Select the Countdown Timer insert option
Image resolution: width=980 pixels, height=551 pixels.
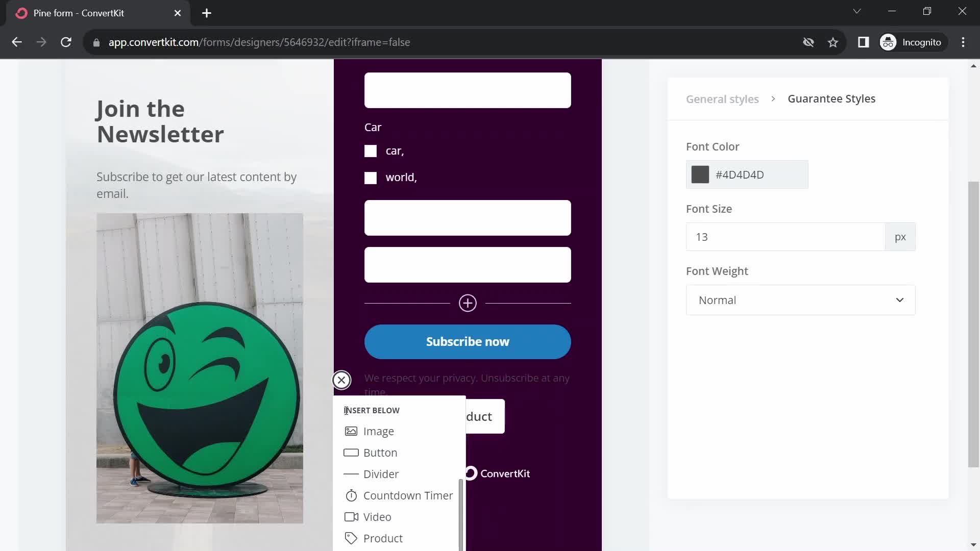point(408,495)
